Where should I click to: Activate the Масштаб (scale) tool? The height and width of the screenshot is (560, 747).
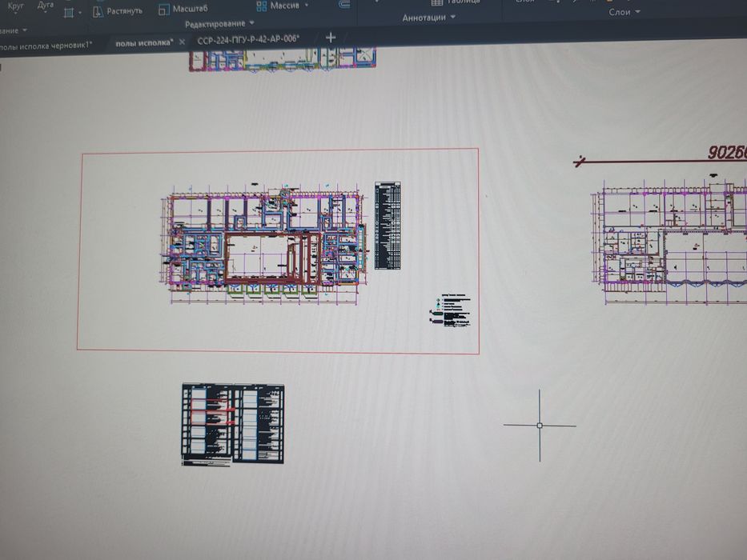tap(183, 9)
